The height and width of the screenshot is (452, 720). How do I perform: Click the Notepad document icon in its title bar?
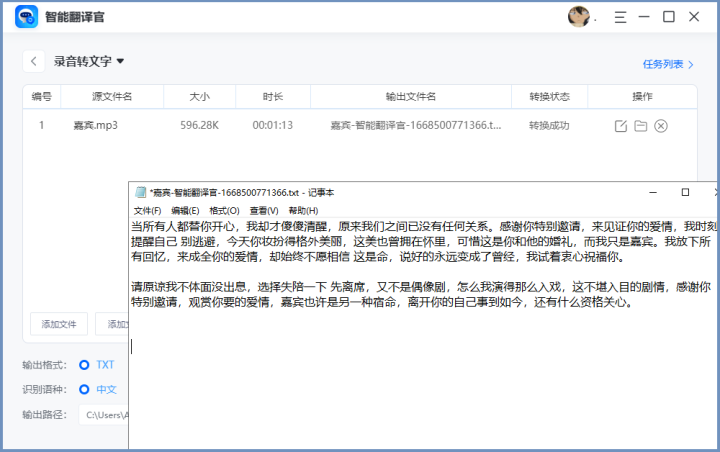(140, 192)
